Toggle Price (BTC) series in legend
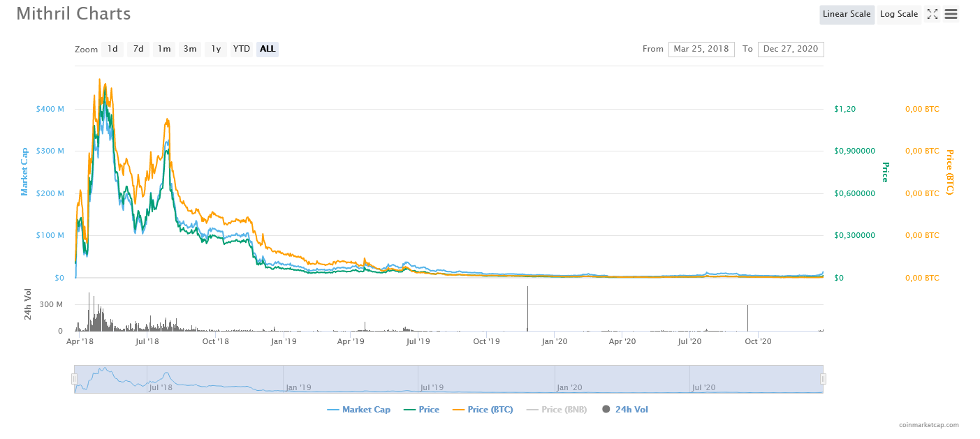The width and height of the screenshot is (980, 439). click(x=483, y=410)
